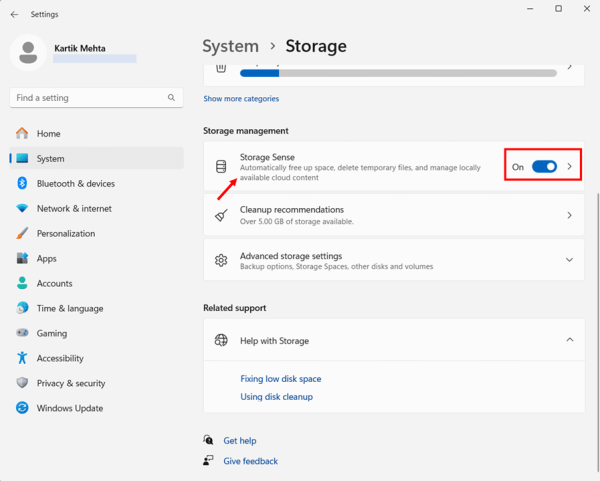Open the Get help link

(240, 441)
